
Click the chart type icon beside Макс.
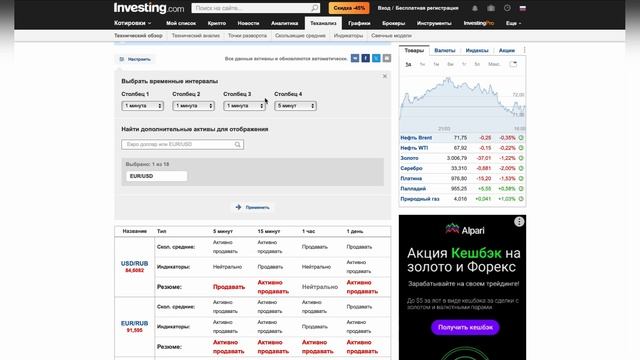click(x=513, y=64)
